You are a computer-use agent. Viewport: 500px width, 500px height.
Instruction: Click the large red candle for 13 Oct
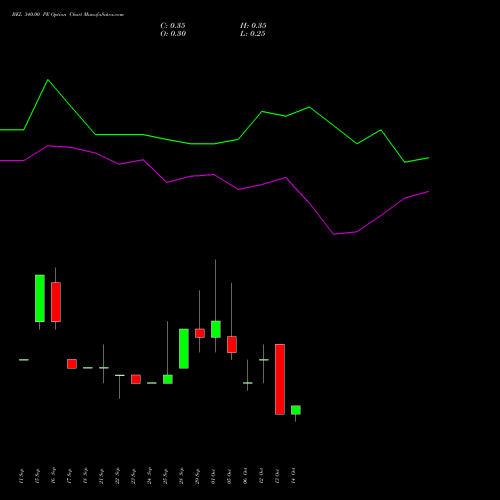coord(280,379)
